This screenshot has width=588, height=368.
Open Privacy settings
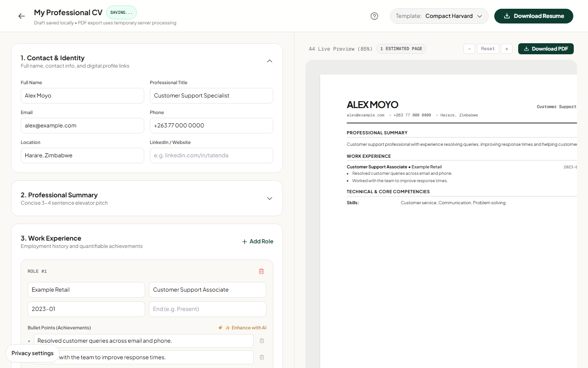pos(33,353)
